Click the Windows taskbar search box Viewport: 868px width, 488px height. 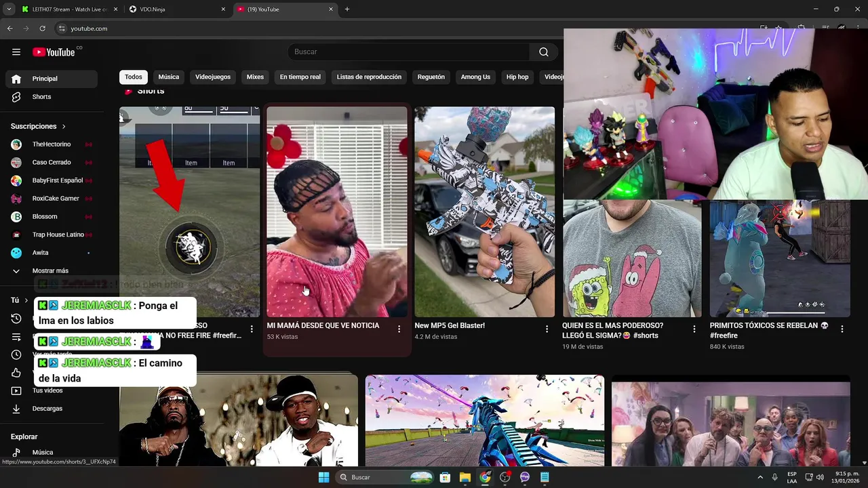click(385, 477)
